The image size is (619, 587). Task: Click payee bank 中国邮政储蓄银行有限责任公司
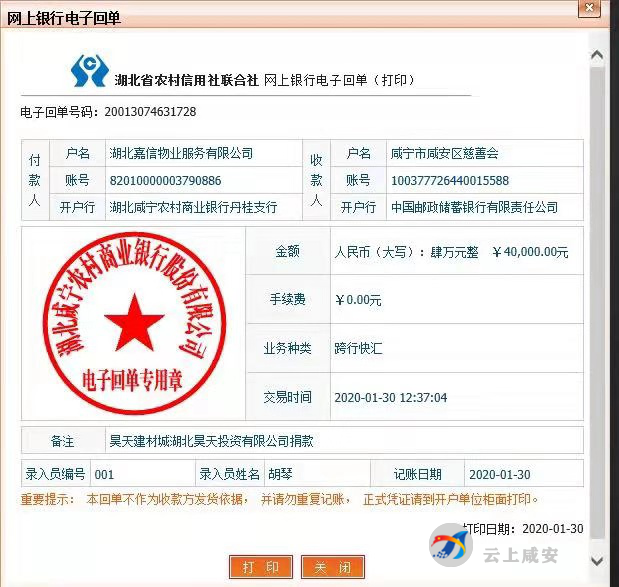pos(474,207)
